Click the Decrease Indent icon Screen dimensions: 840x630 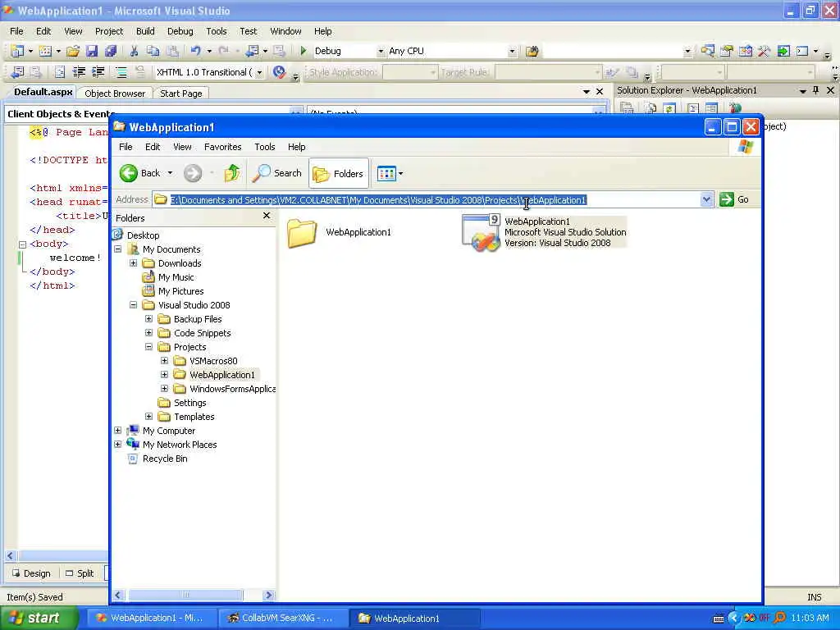coord(80,72)
